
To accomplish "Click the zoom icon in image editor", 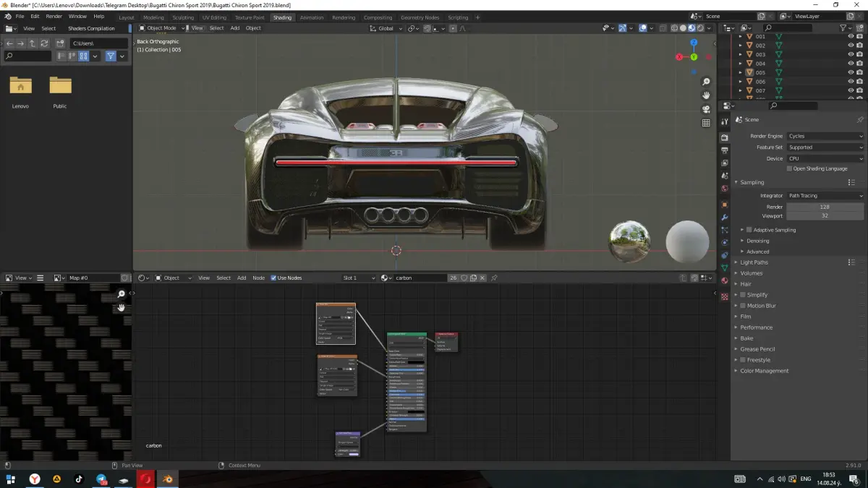I will coord(122,294).
